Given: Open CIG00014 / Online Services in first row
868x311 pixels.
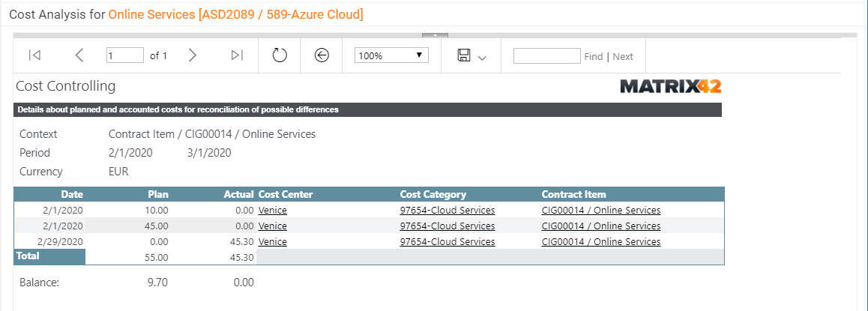Looking at the screenshot, I should pyautogui.click(x=601, y=211).
